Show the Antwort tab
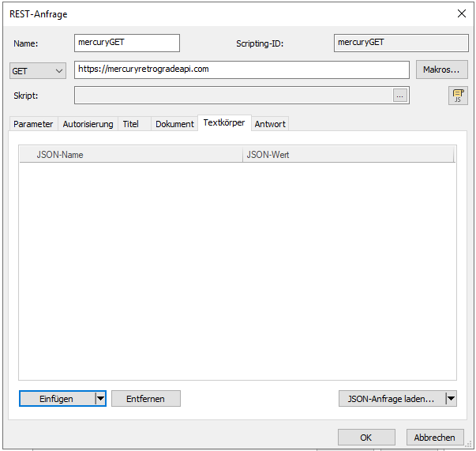Image resolution: width=476 pixels, height=451 pixels. 270,124
